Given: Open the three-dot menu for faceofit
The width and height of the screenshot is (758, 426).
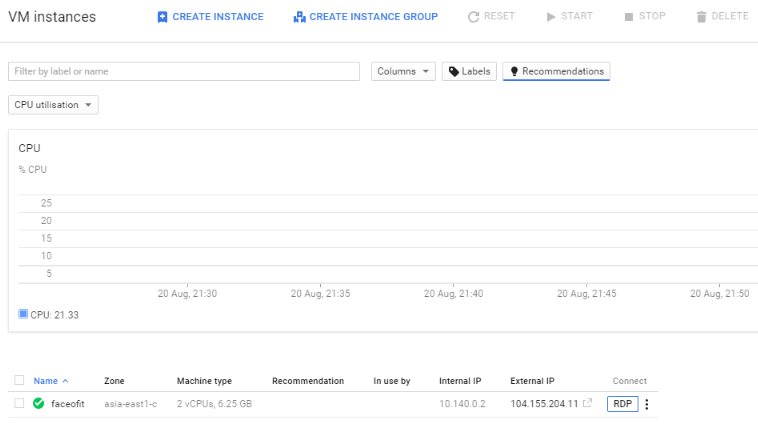Looking at the screenshot, I should point(646,404).
